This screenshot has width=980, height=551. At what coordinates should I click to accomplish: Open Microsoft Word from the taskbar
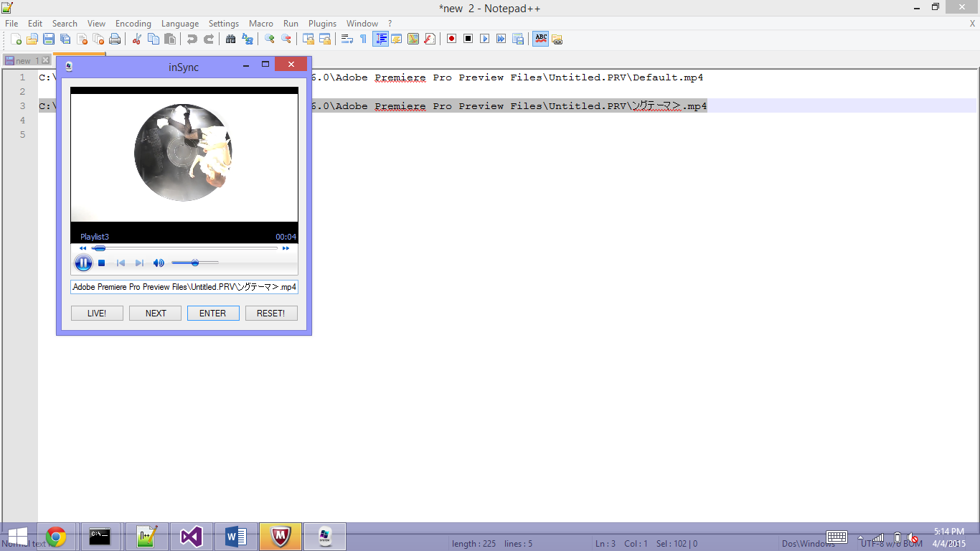point(235,537)
